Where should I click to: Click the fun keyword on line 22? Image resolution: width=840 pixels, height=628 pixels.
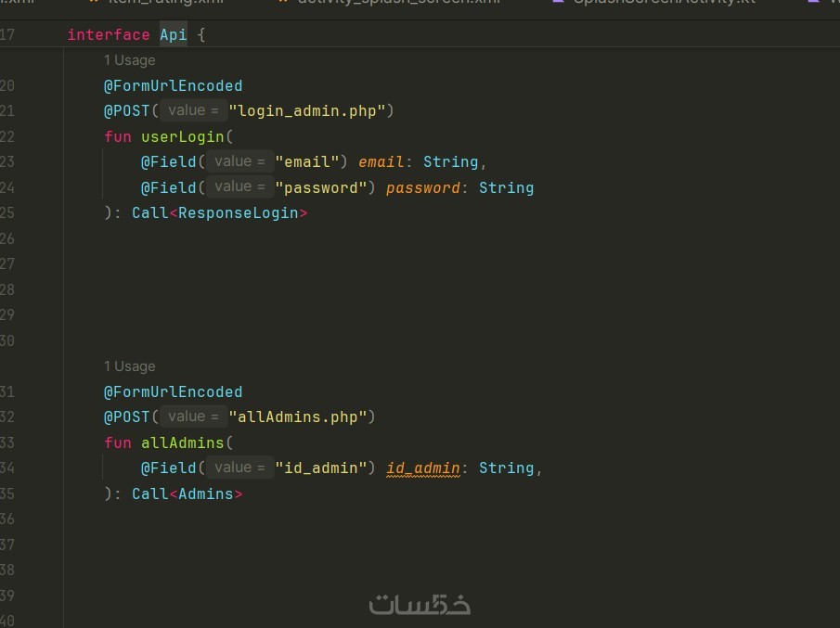point(117,137)
